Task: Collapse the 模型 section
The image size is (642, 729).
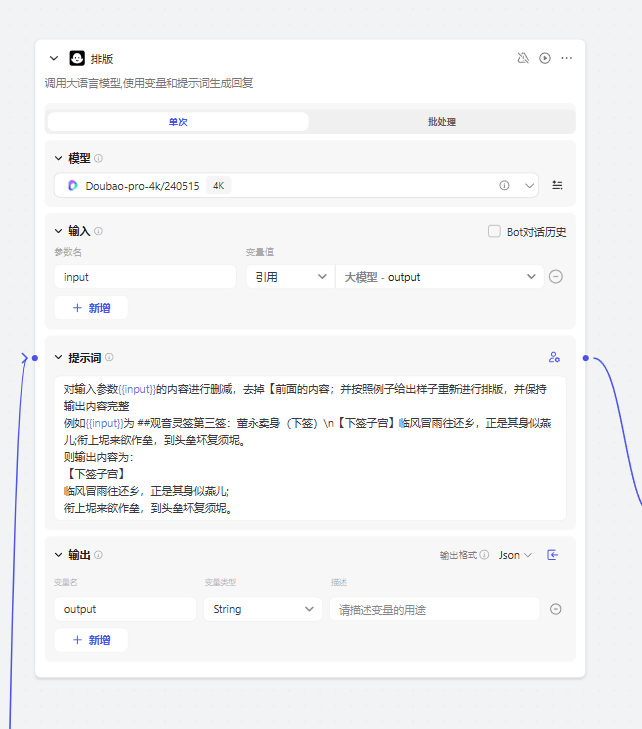Action: tap(59, 158)
